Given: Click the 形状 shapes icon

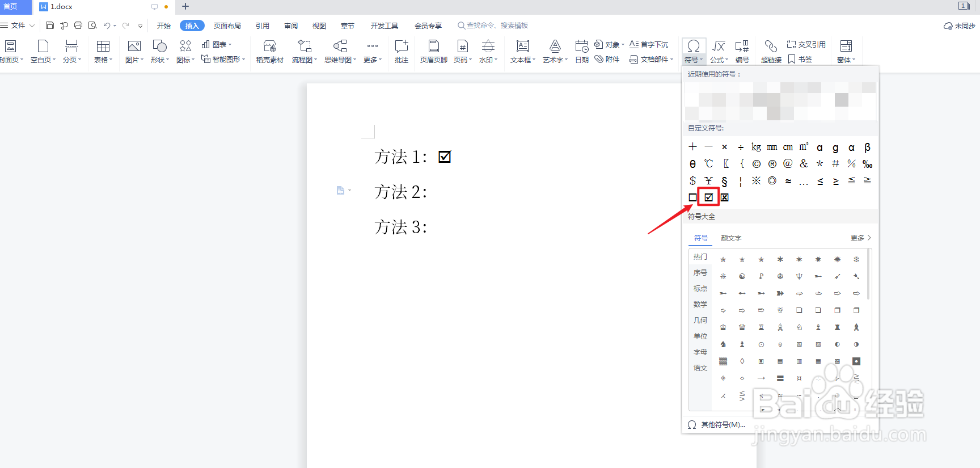Looking at the screenshot, I should tap(160, 46).
